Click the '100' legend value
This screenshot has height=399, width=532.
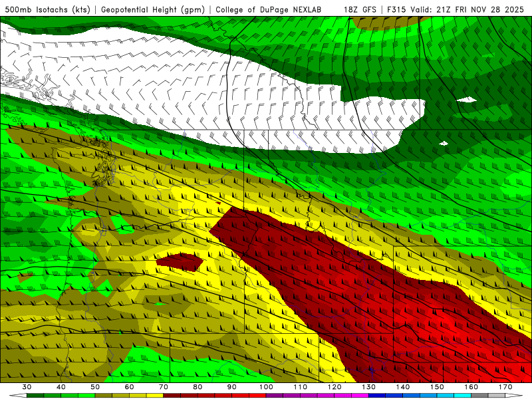(x=266, y=387)
